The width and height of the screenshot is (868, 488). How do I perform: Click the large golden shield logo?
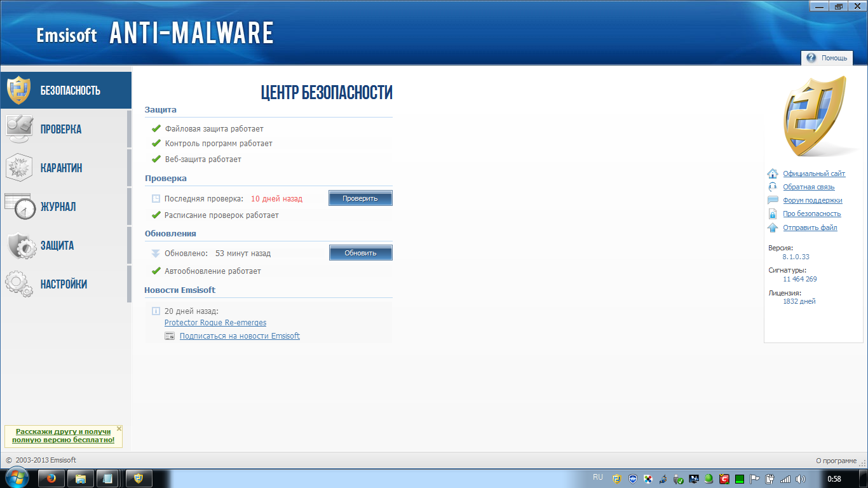tap(815, 116)
